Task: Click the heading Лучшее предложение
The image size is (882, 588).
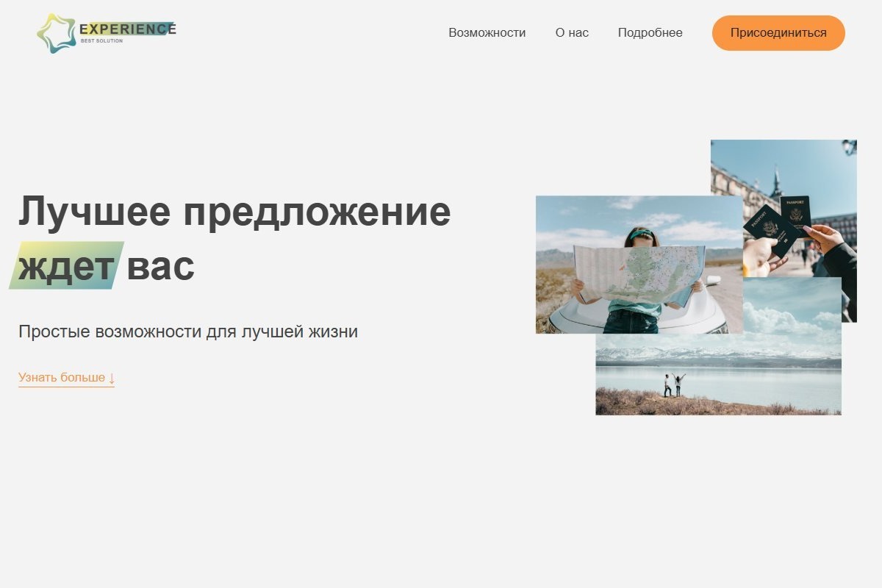Action: coord(234,212)
